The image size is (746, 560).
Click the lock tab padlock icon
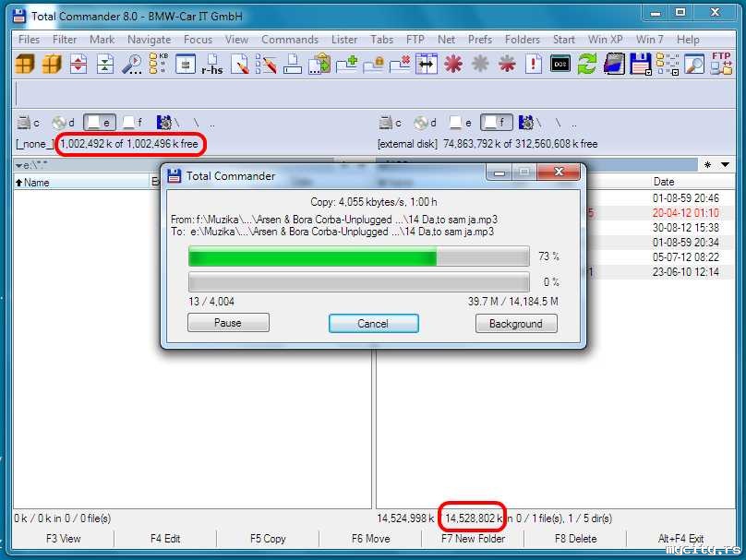373,64
